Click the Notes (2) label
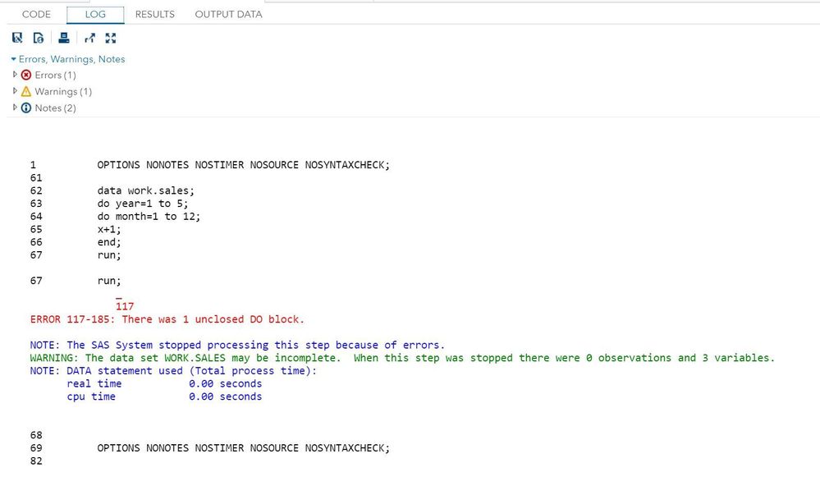Screen dimensions: 820x504 [x=56, y=108]
